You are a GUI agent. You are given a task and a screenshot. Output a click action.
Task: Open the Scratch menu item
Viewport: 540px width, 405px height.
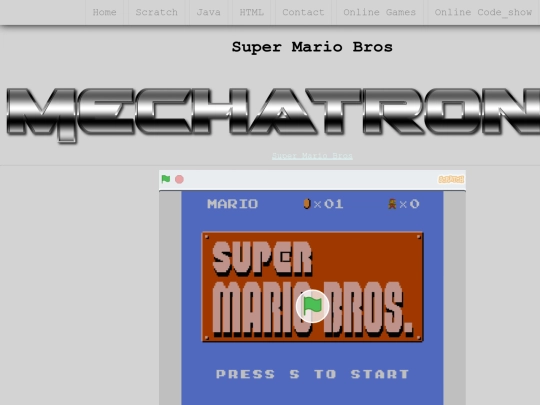(157, 12)
